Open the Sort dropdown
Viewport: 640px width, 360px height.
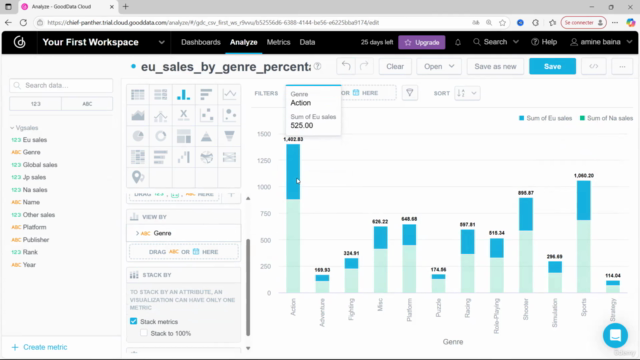point(467,93)
